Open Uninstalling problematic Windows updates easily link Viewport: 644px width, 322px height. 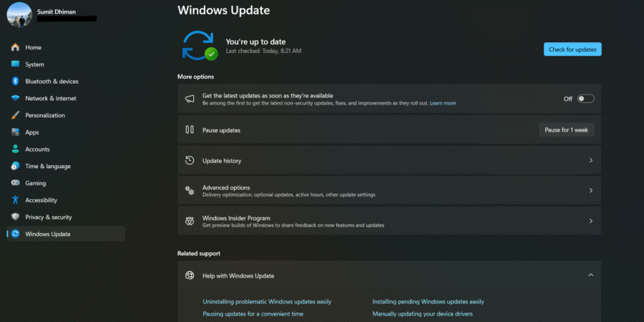click(267, 301)
